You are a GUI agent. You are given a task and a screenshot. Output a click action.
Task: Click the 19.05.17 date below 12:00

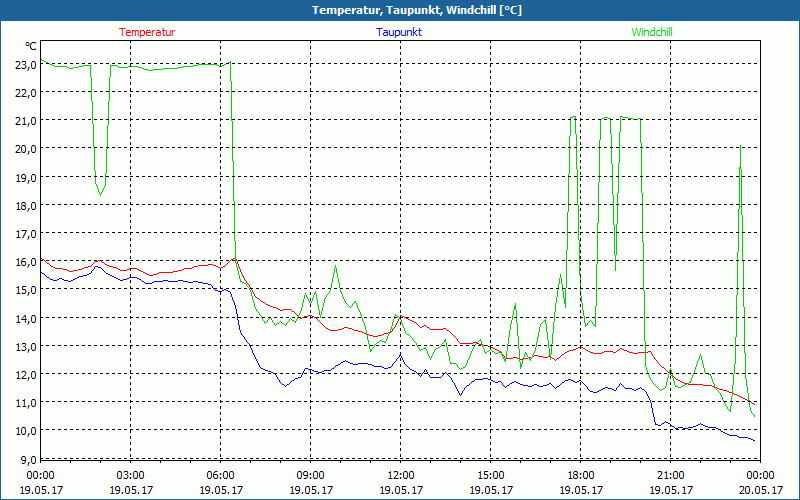click(401, 490)
